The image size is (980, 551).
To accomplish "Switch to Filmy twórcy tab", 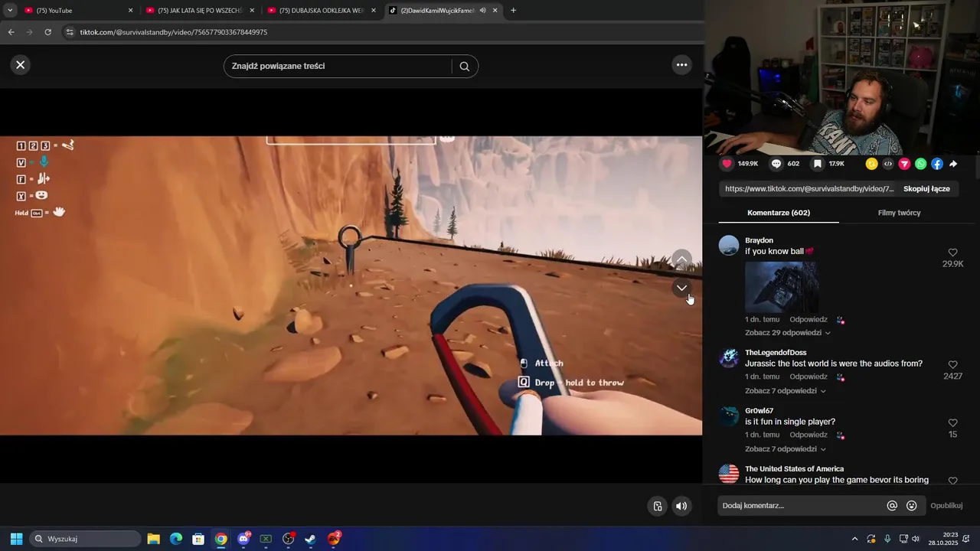I will click(899, 213).
